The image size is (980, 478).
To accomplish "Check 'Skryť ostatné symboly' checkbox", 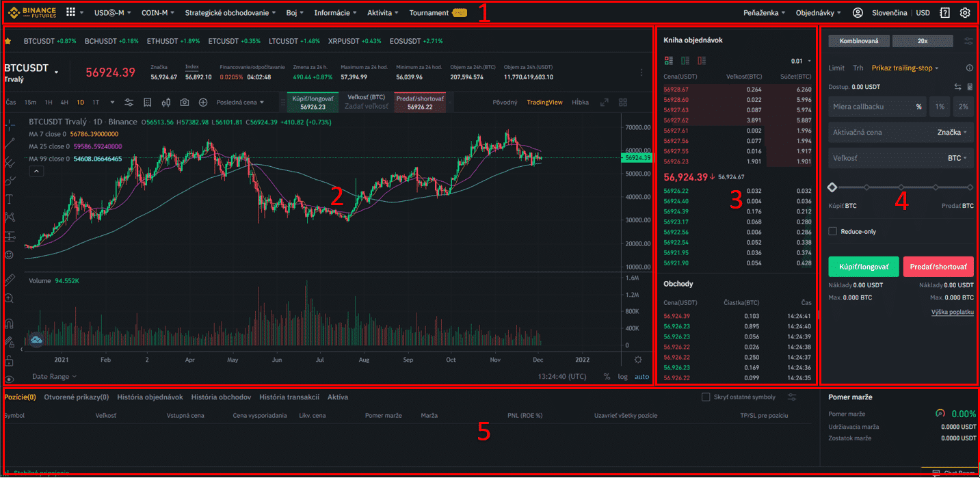I will (x=706, y=397).
